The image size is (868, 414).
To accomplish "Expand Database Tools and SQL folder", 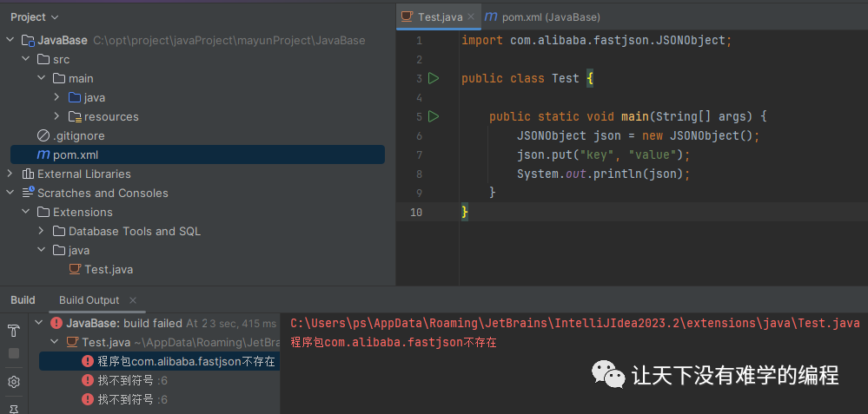I will (42, 231).
